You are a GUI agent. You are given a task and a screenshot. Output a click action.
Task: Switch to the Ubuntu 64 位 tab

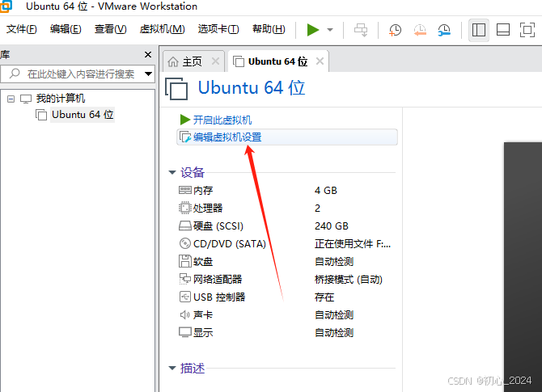pos(277,61)
